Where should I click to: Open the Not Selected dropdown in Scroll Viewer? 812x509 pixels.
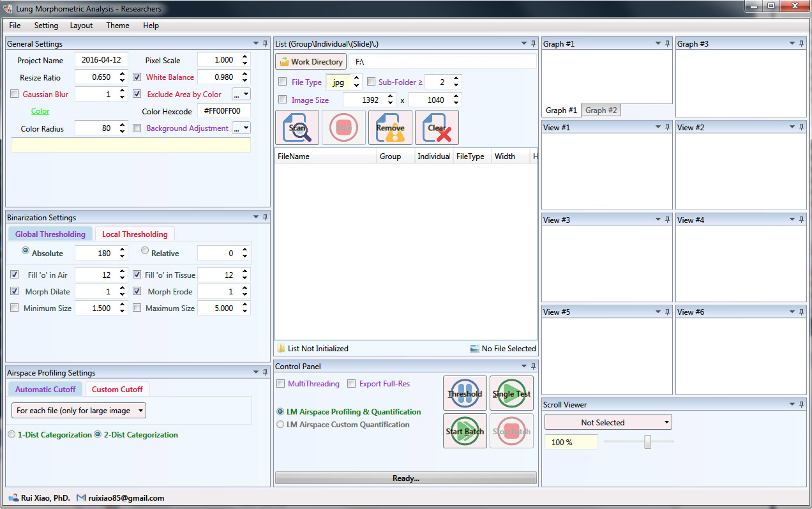tap(608, 422)
